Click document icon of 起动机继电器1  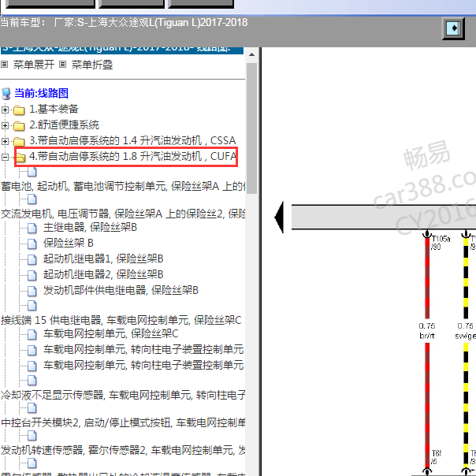click(x=32, y=259)
